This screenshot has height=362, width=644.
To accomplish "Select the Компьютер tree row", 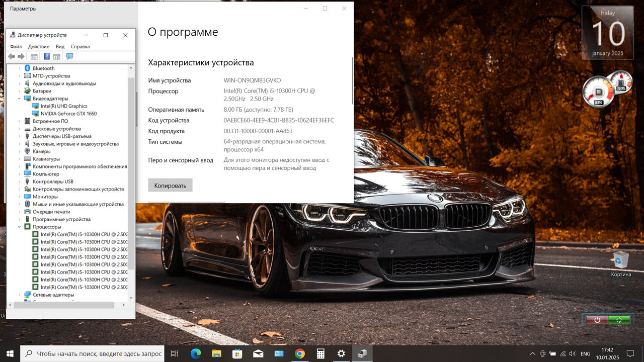I will pyautogui.click(x=46, y=174).
